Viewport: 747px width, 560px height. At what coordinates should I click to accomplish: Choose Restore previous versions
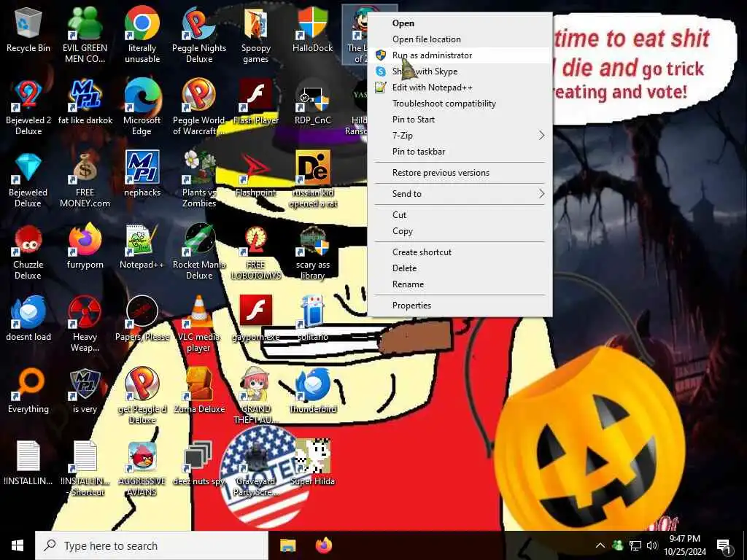click(x=460, y=173)
